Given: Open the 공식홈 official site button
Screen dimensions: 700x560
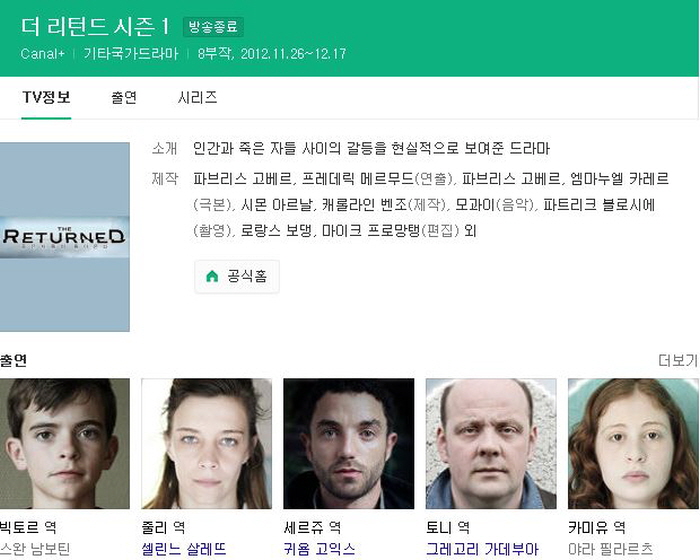Looking at the screenshot, I should pyautogui.click(x=237, y=276).
